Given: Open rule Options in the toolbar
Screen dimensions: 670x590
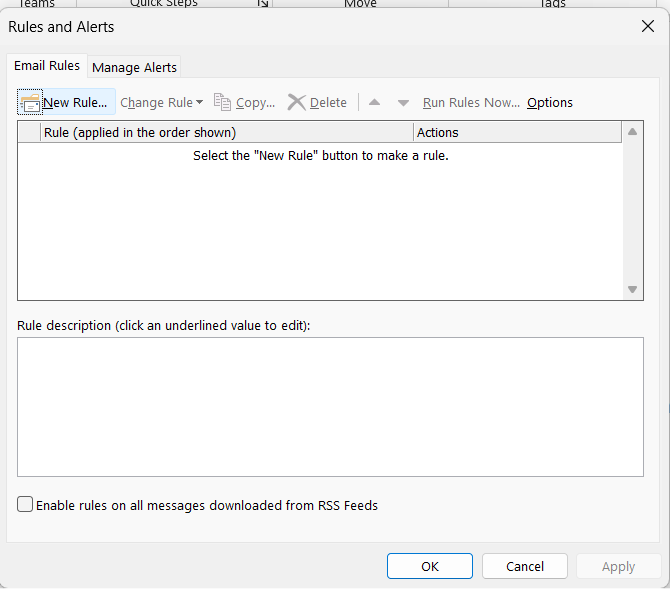Looking at the screenshot, I should click(x=550, y=102).
